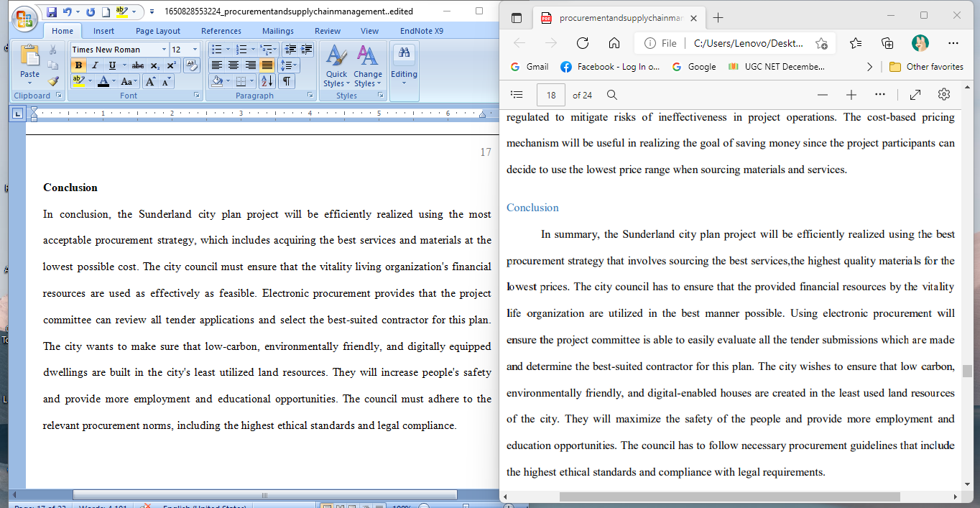The height and width of the screenshot is (508, 980).
Task: Redo the action in Word's Quick Access toolbar
Action: pyautogui.click(x=91, y=12)
